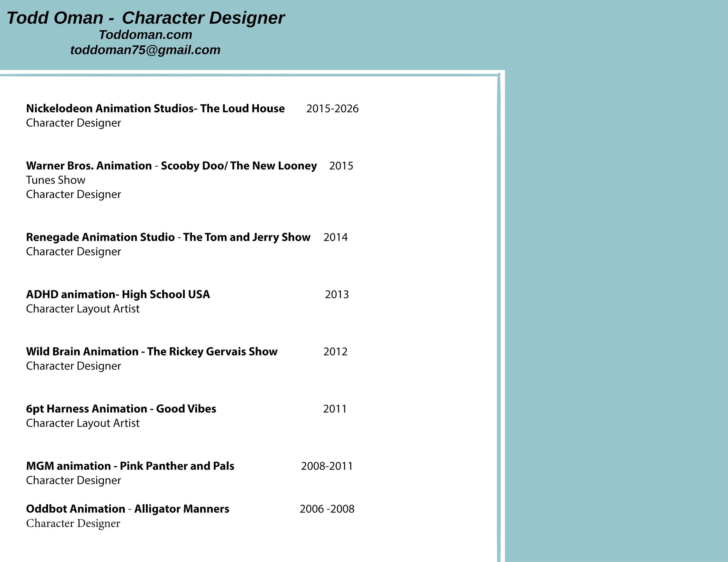Select 6pt Harness Animation - Good Vibes heading
The height and width of the screenshot is (562, 728).
(x=121, y=409)
